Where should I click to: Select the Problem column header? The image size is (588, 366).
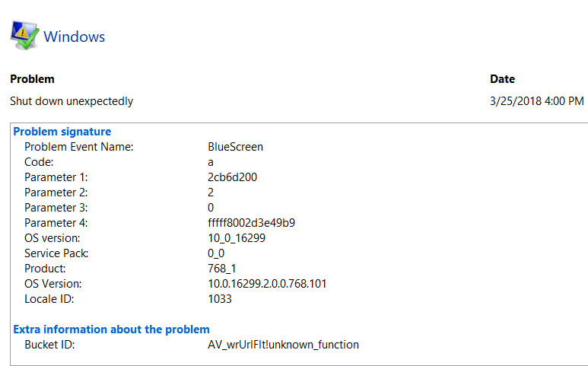(32, 79)
